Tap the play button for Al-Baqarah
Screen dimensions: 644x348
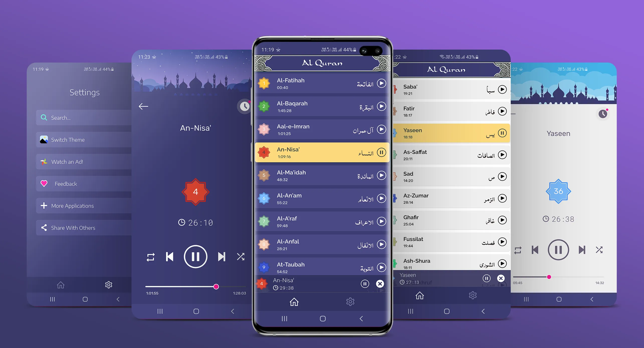pyautogui.click(x=381, y=106)
